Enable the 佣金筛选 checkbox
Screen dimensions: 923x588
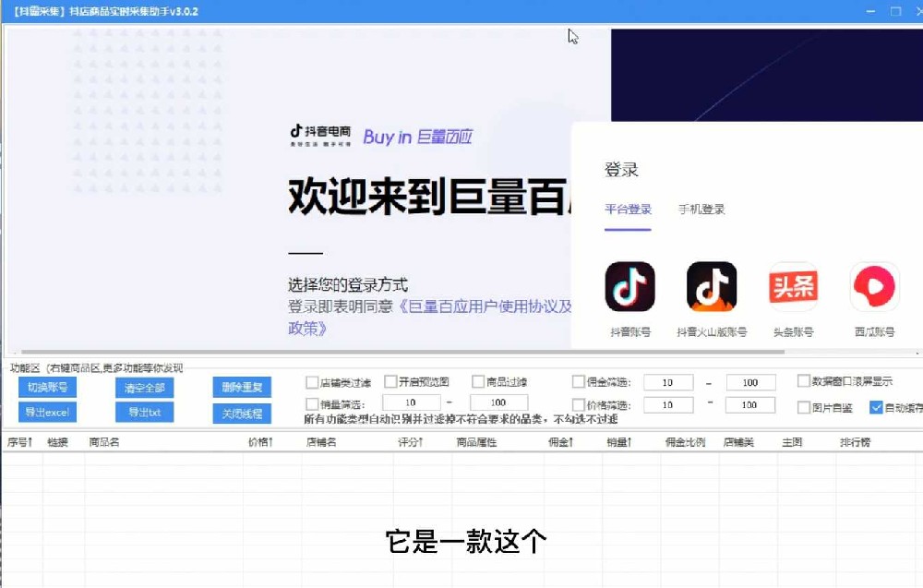pyautogui.click(x=578, y=382)
